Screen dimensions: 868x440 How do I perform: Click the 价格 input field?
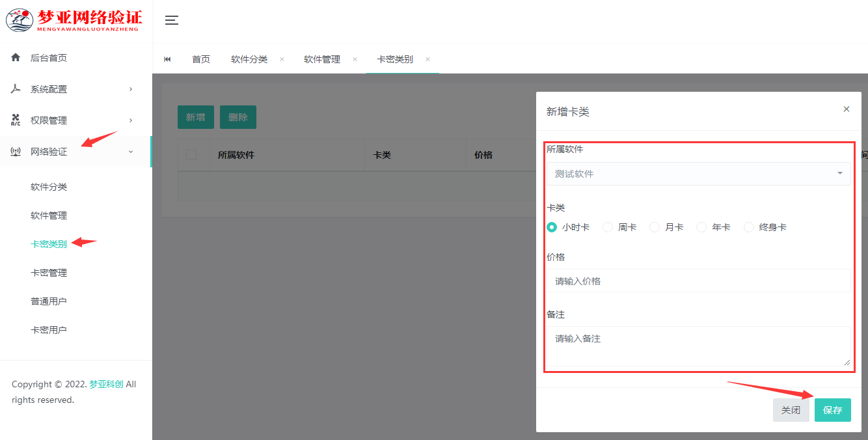click(699, 281)
